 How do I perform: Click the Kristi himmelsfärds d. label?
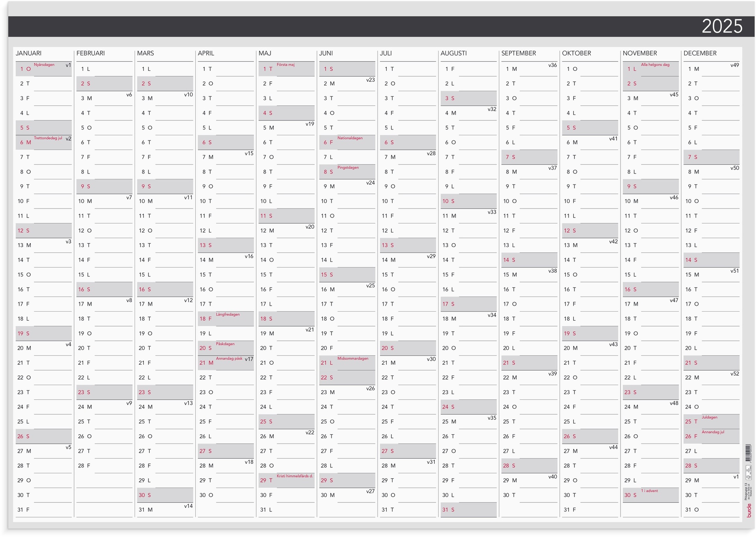pos(295,476)
